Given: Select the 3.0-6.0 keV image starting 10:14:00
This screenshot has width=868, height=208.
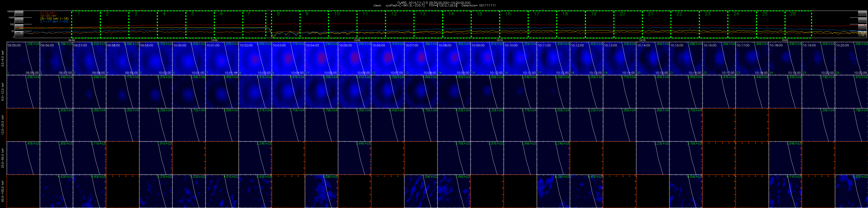Looking at the screenshot, I should [x=653, y=58].
